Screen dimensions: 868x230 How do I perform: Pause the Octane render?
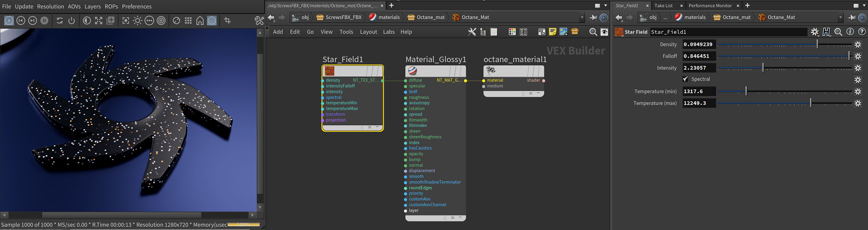click(45, 21)
